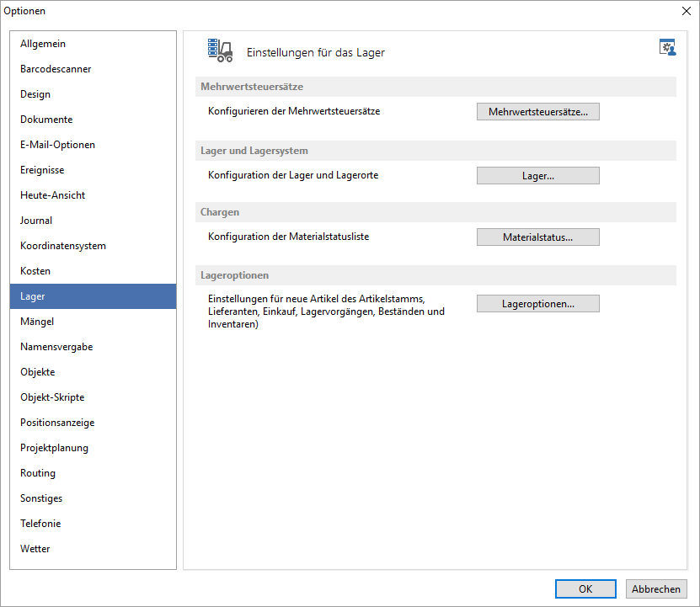This screenshot has width=700, height=607.
Task: Switch to the Objekte category
Action: point(93,372)
